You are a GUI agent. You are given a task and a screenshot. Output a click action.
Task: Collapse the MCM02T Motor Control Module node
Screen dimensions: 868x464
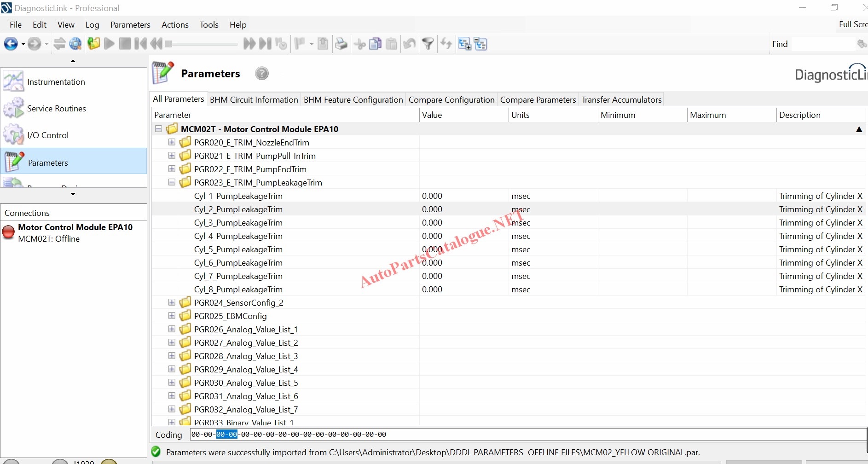click(158, 129)
